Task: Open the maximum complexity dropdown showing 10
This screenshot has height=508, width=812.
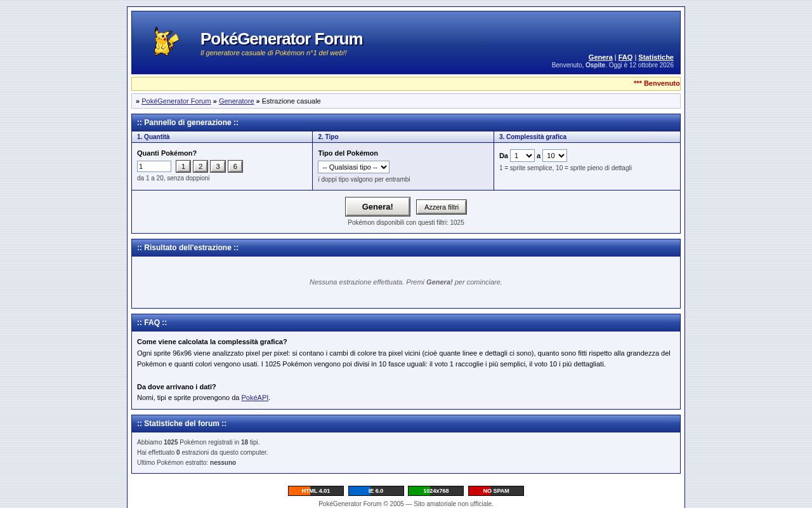Action: 554,156
